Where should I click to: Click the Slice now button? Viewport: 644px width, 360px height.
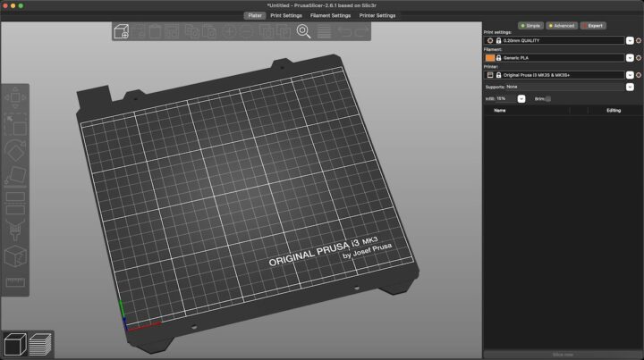[563, 355]
